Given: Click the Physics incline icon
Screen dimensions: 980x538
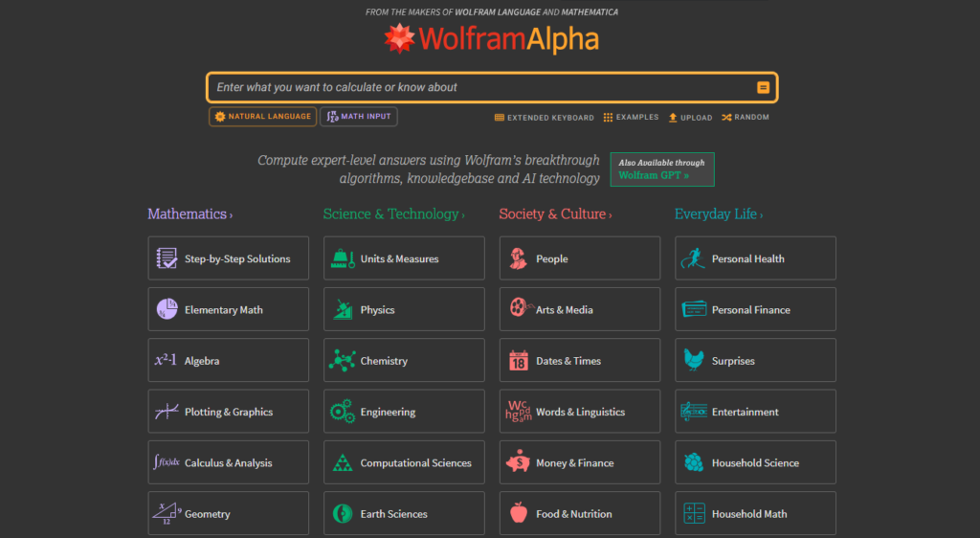Looking at the screenshot, I should 343,309.
